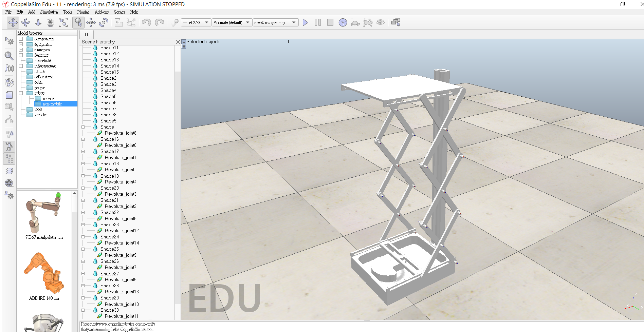Select Revolute_joint14 in hierarchy

[122, 243]
